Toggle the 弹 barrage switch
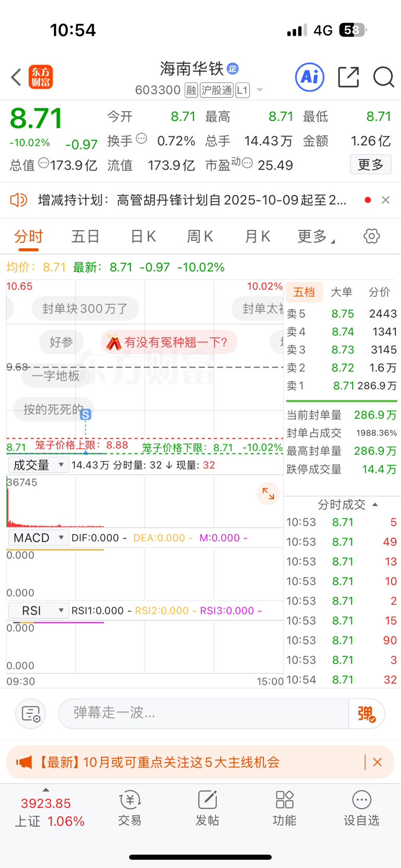 (367, 714)
